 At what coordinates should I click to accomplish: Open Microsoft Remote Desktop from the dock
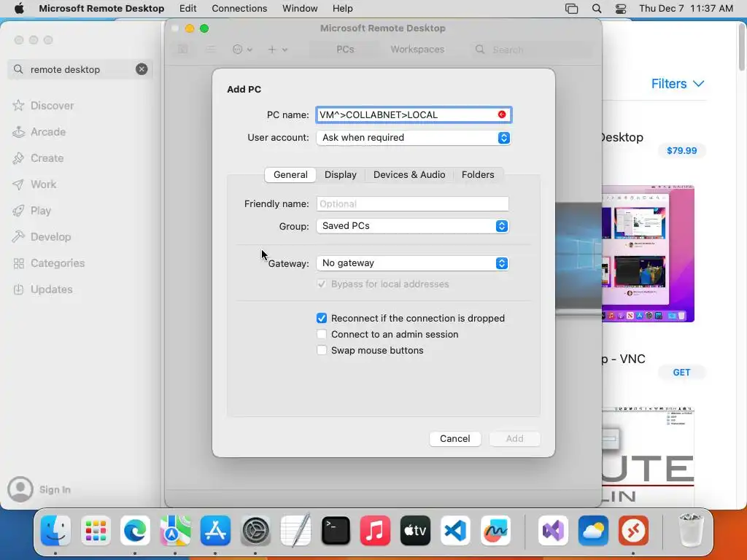coord(633,531)
